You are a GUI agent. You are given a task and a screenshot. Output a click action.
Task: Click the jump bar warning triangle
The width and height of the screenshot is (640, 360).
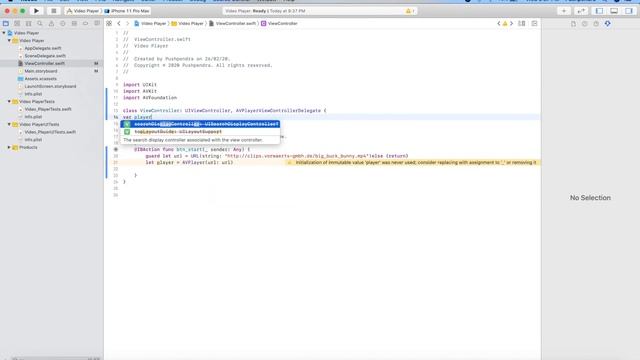click(505, 24)
